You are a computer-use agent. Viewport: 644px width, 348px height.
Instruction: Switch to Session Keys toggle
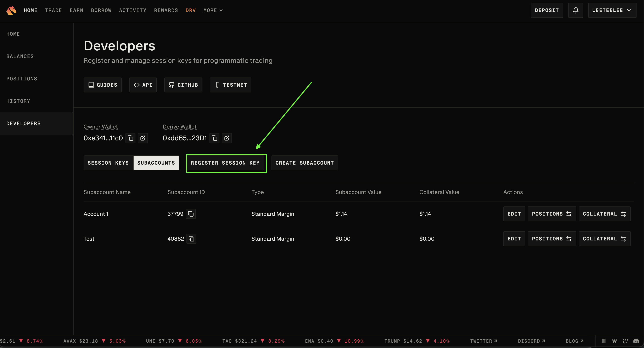coord(108,163)
